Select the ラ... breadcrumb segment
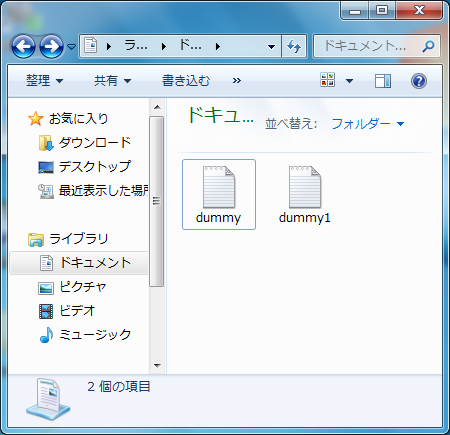 [x=136, y=46]
